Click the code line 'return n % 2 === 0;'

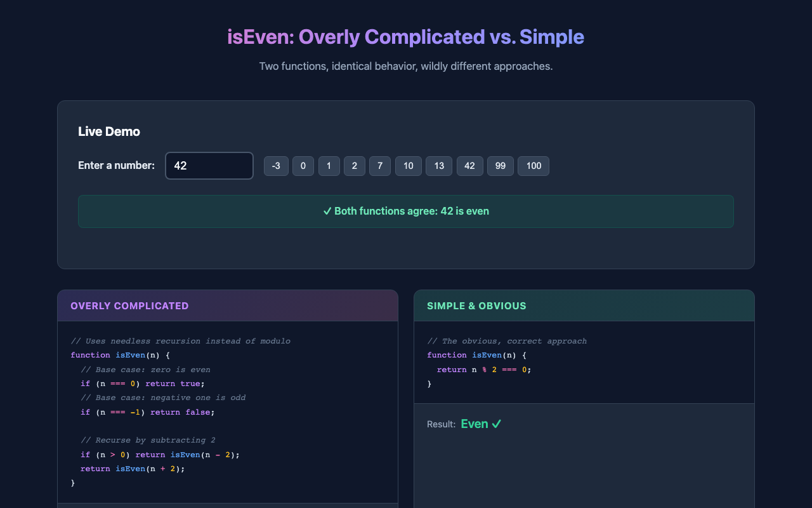(x=484, y=370)
